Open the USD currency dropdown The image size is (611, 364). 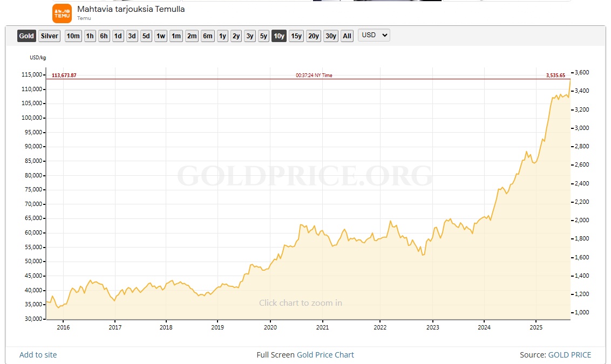(x=374, y=35)
